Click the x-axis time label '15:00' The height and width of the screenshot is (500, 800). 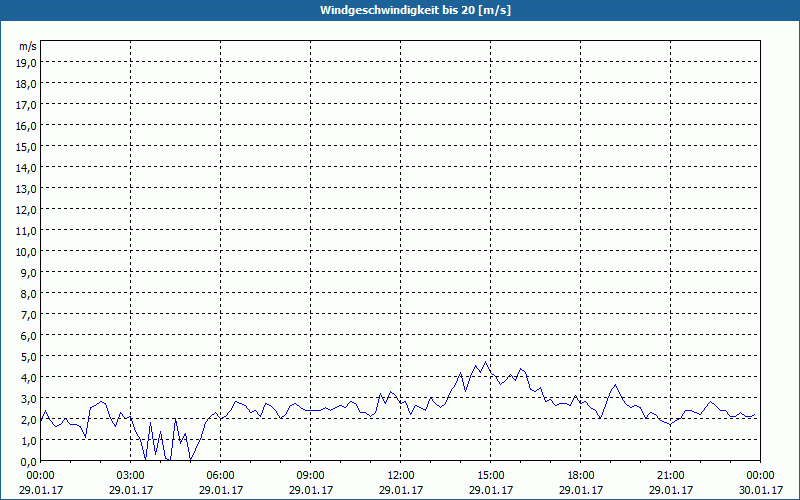coord(491,476)
